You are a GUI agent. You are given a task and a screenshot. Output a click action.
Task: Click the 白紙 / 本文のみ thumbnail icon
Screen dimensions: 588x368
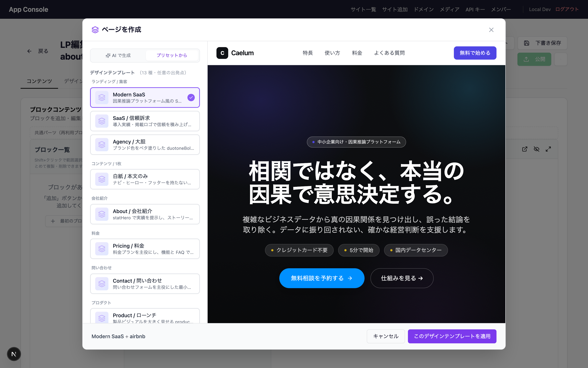pyautogui.click(x=102, y=179)
